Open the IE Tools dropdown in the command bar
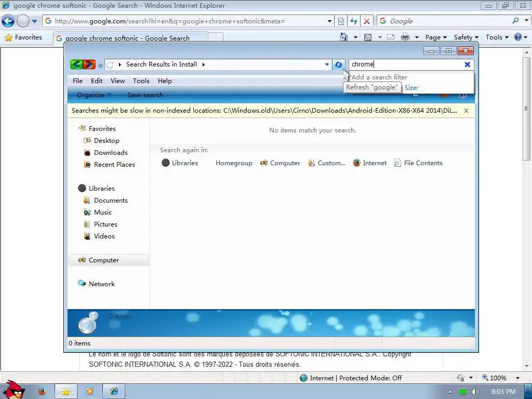Screen dimensions: 532x399 tap(497, 37)
